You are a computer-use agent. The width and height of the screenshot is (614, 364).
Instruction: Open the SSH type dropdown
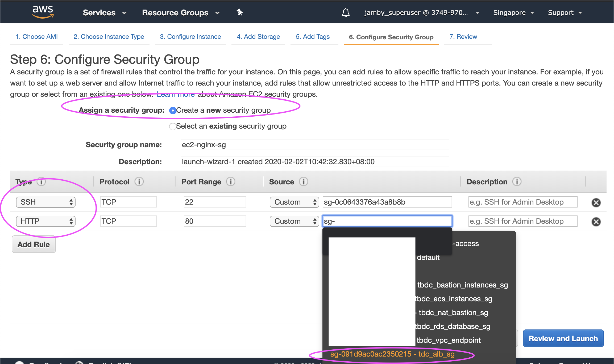point(46,202)
